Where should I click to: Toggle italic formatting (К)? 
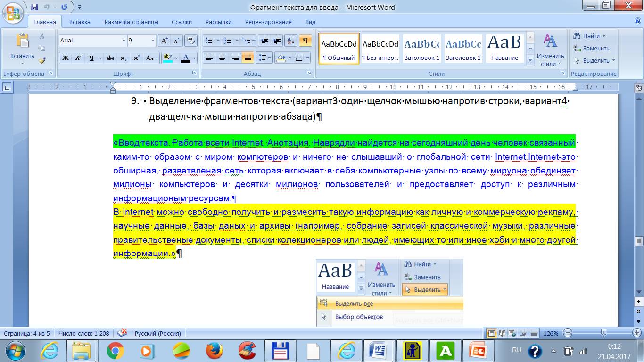(78, 58)
